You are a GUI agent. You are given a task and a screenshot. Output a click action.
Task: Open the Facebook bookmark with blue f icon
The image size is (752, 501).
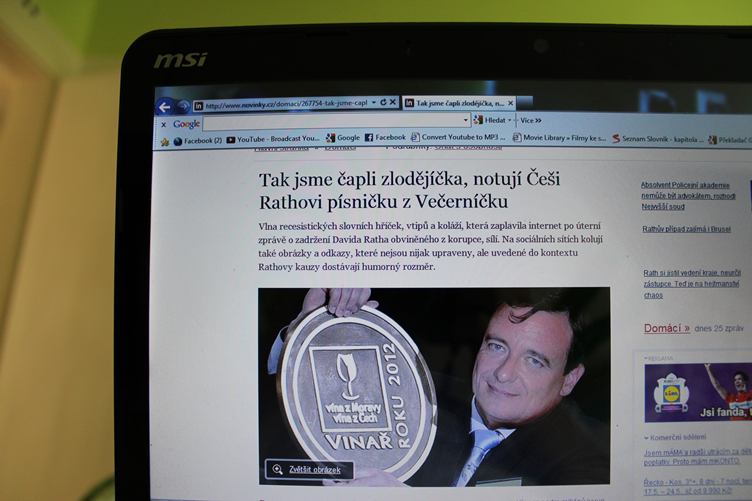click(x=385, y=137)
